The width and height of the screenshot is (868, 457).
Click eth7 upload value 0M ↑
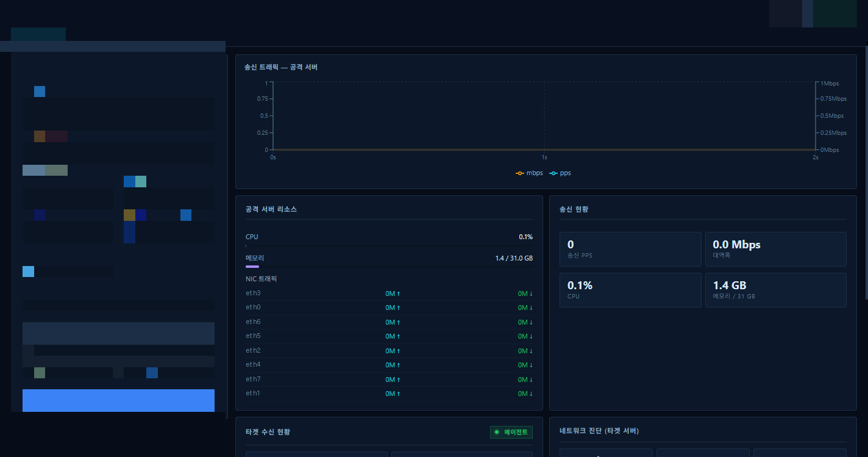[x=393, y=380]
